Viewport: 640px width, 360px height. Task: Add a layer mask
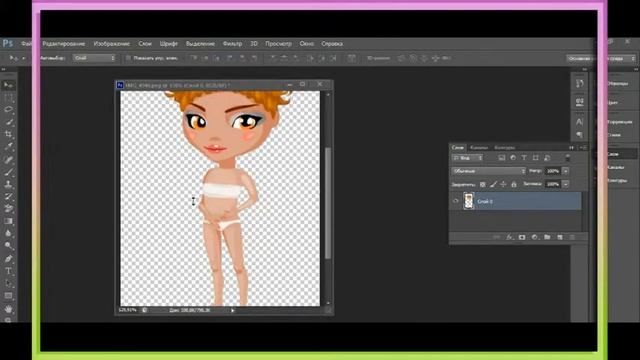[x=522, y=237]
